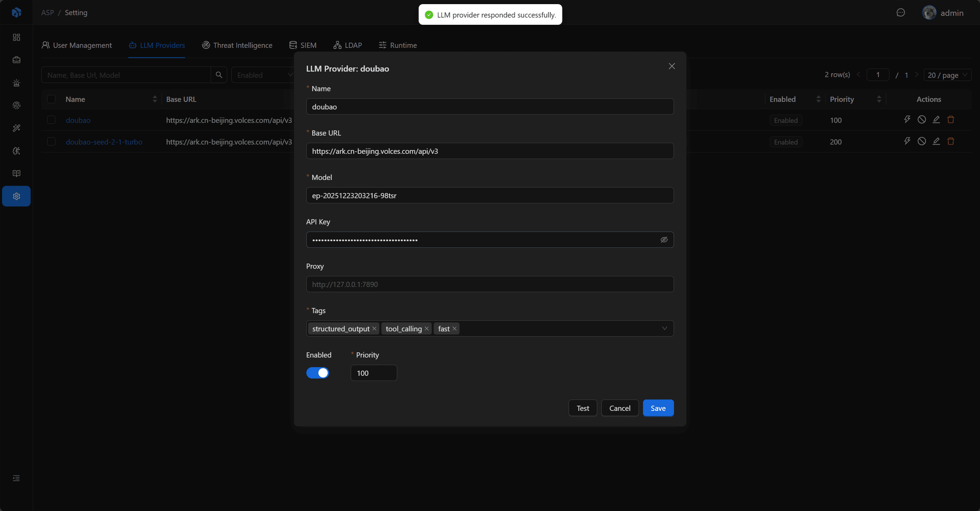Sort by the Enabled column
This screenshot has height=511, width=980.
point(818,99)
